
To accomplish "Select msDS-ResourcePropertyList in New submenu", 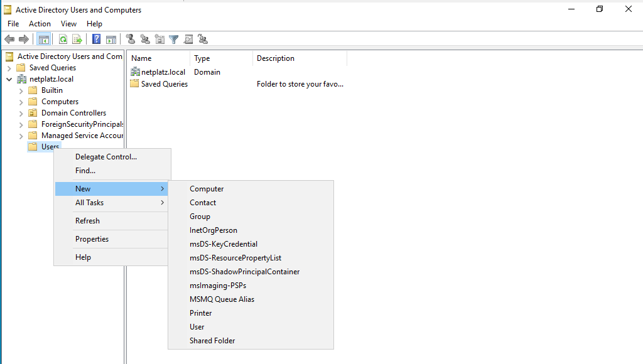I will [251, 258].
